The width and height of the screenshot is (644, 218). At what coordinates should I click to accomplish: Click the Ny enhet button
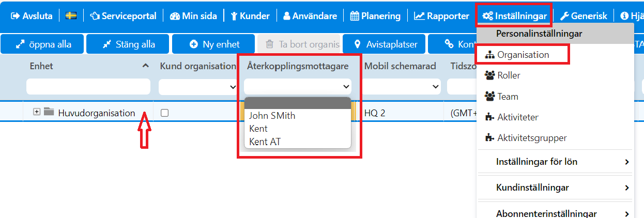coord(214,44)
